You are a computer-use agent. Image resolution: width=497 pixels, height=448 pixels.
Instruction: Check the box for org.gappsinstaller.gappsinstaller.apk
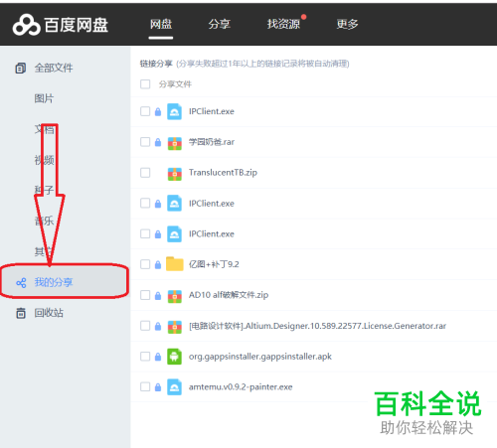(x=145, y=357)
